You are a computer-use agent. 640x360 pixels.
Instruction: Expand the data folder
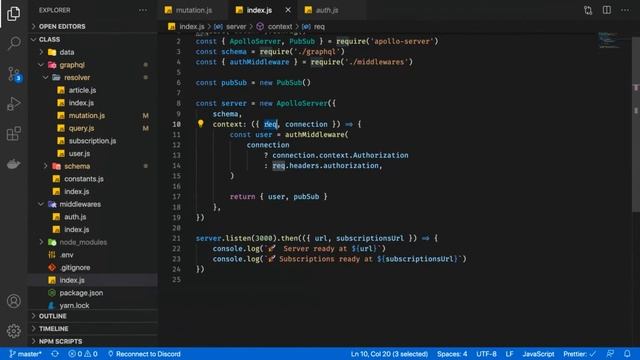point(93,52)
